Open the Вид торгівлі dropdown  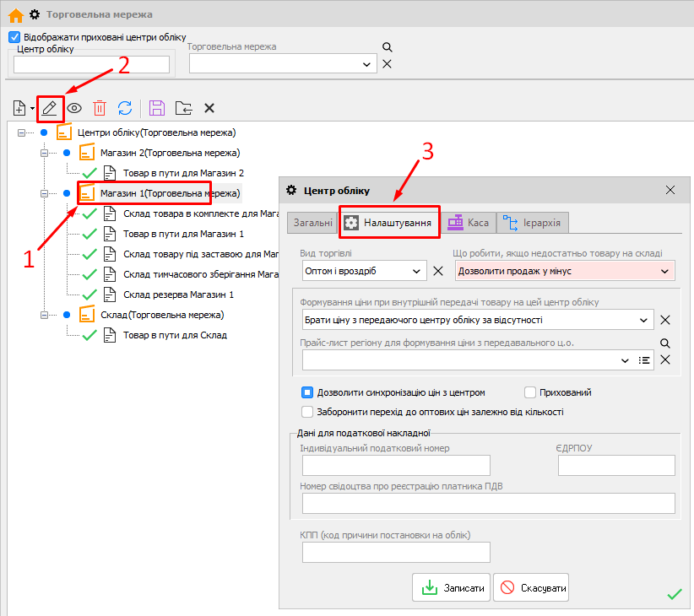pyautogui.click(x=415, y=271)
